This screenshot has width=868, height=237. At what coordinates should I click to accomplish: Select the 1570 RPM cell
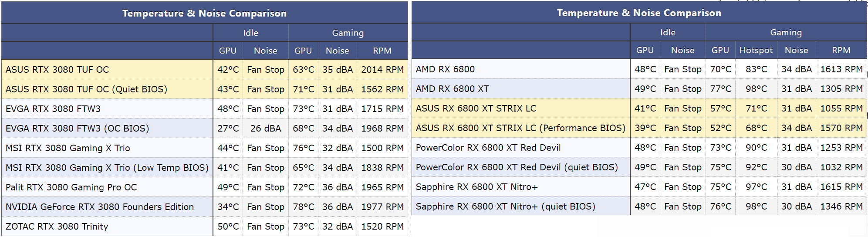(x=841, y=128)
